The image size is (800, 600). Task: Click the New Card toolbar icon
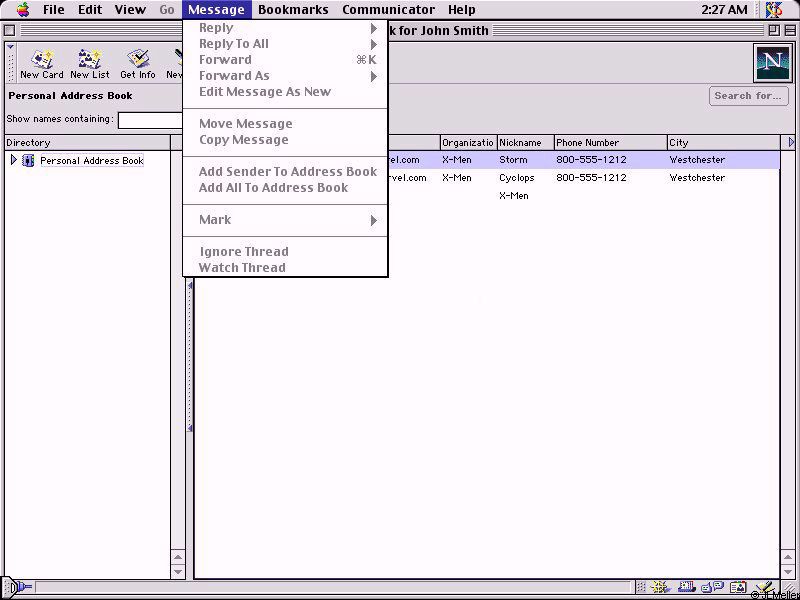click(42, 63)
